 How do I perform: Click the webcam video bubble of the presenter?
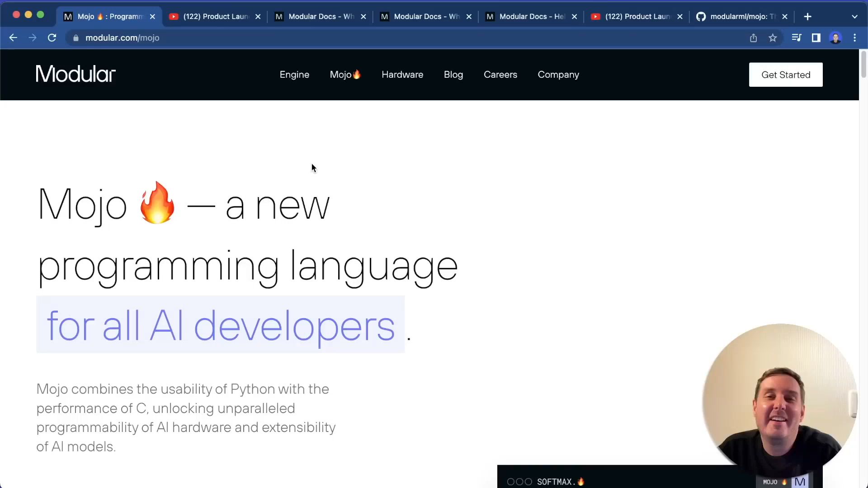780,400
